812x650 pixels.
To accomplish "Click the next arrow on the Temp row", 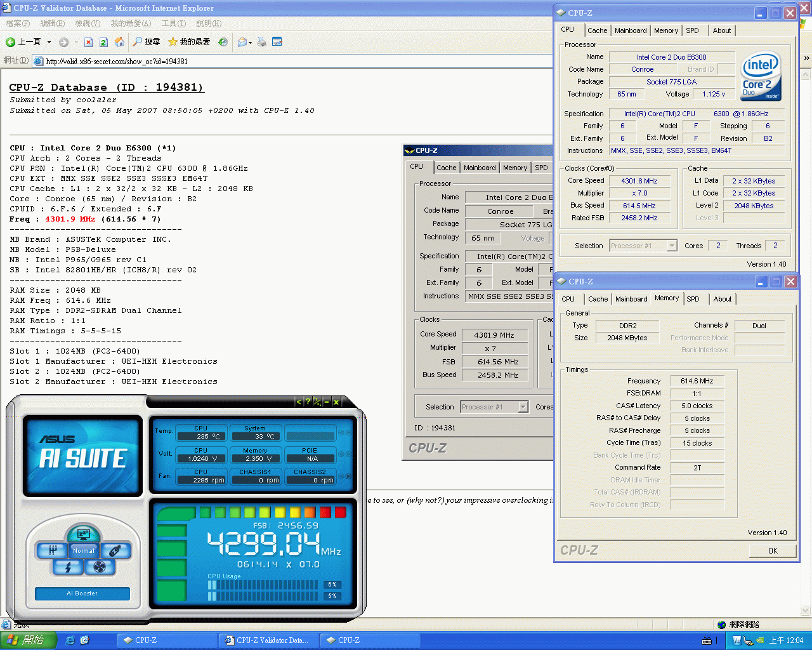I will [348, 432].
